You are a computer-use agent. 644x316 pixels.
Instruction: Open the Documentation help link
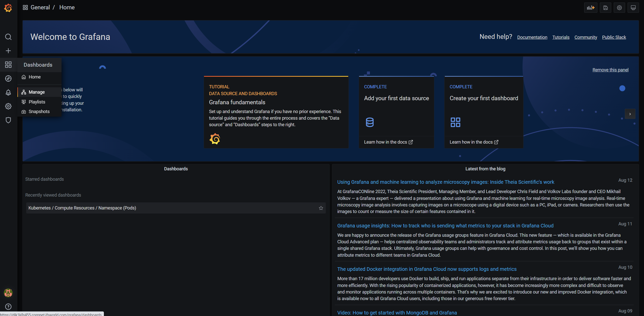[x=532, y=37]
